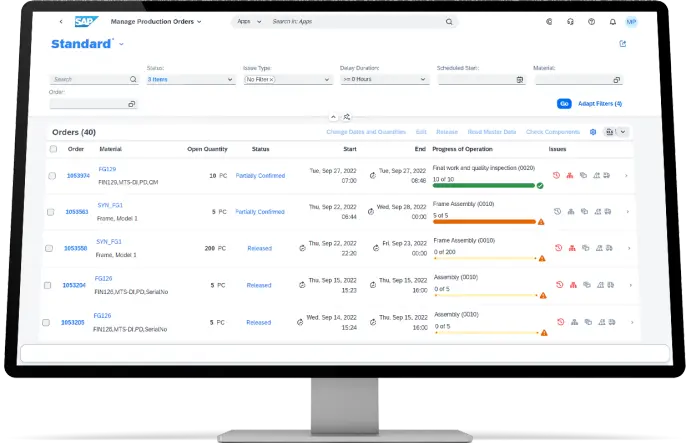Open value help icon in Material filter
686x443 pixels.
616,79
